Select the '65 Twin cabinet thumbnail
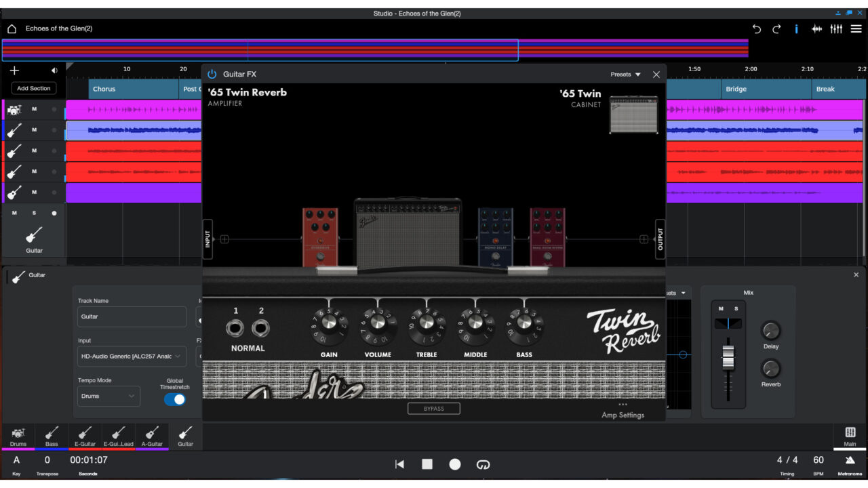Viewport: 868px width, 488px height. point(633,114)
